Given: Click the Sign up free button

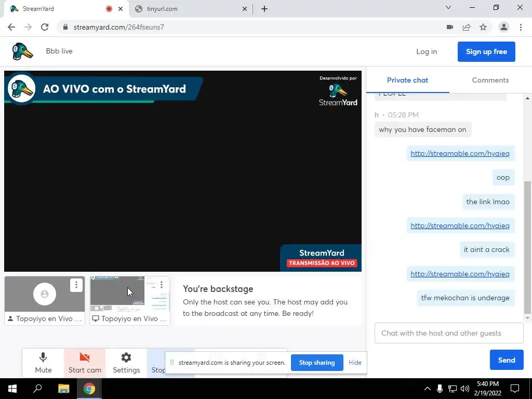Looking at the screenshot, I should (x=486, y=51).
